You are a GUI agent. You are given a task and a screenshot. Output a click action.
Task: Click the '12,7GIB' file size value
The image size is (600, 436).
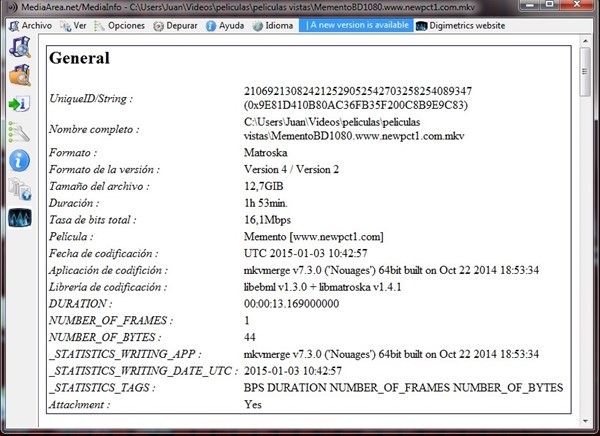pyautogui.click(x=264, y=186)
